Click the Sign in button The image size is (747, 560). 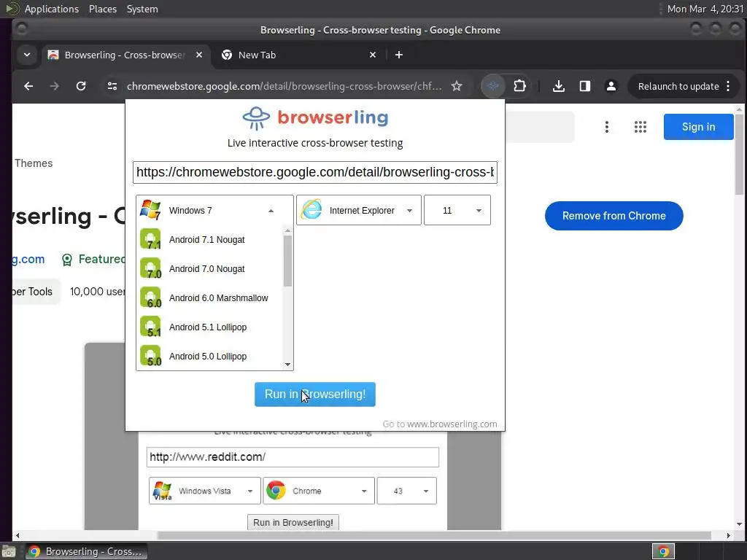698,127
